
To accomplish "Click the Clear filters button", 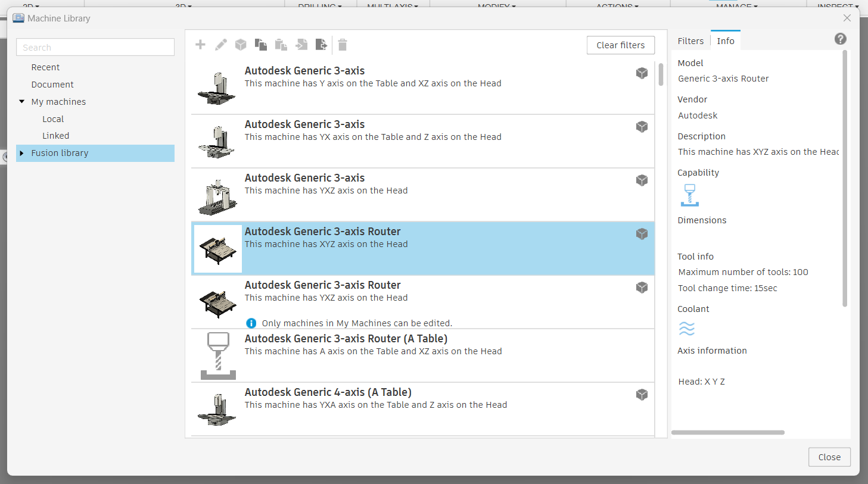I will (621, 45).
